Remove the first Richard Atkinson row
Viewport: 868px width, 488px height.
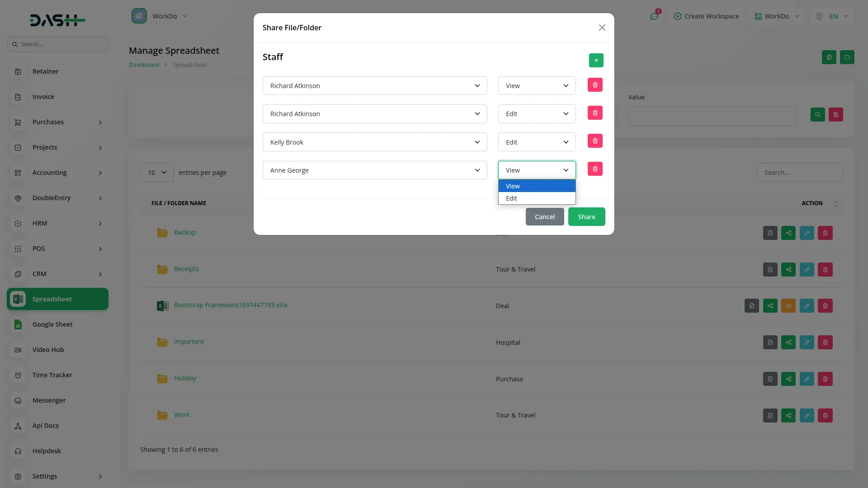(x=595, y=85)
